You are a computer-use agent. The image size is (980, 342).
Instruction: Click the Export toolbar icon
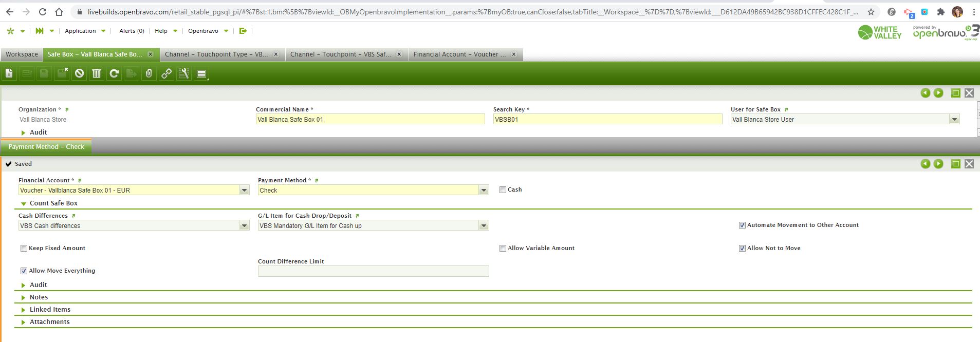pos(132,74)
